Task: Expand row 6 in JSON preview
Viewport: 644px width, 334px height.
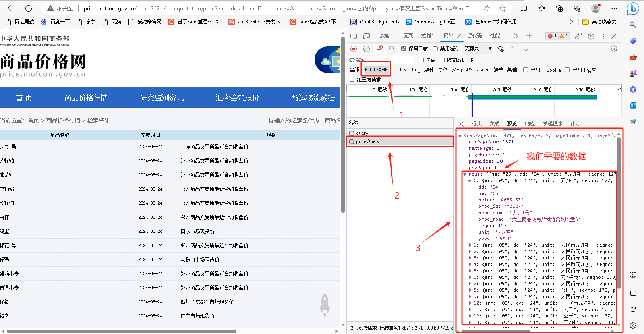Action: (470, 277)
